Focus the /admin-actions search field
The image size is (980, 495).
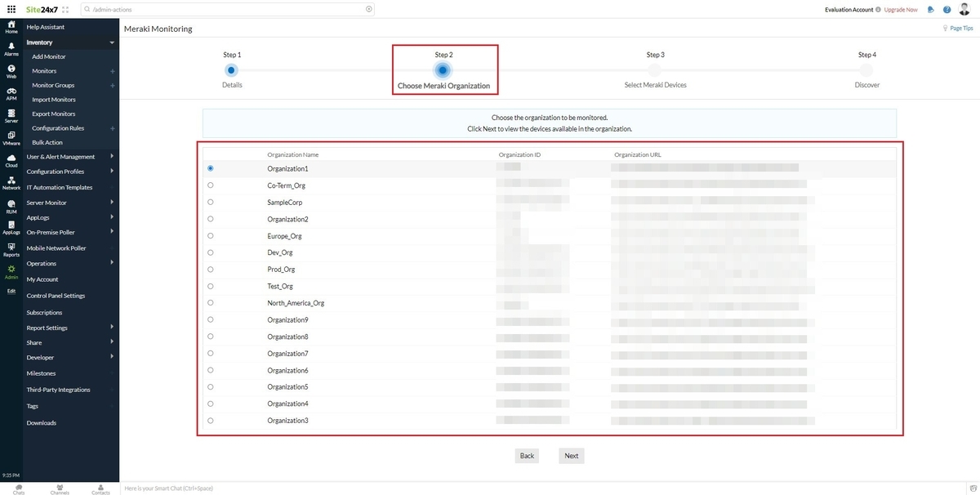pyautogui.click(x=229, y=9)
